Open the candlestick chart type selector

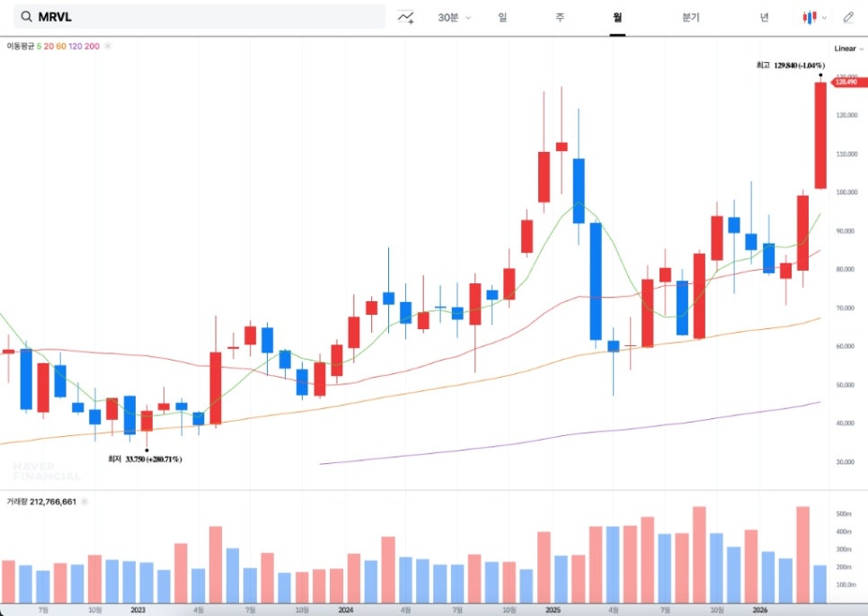(809, 17)
